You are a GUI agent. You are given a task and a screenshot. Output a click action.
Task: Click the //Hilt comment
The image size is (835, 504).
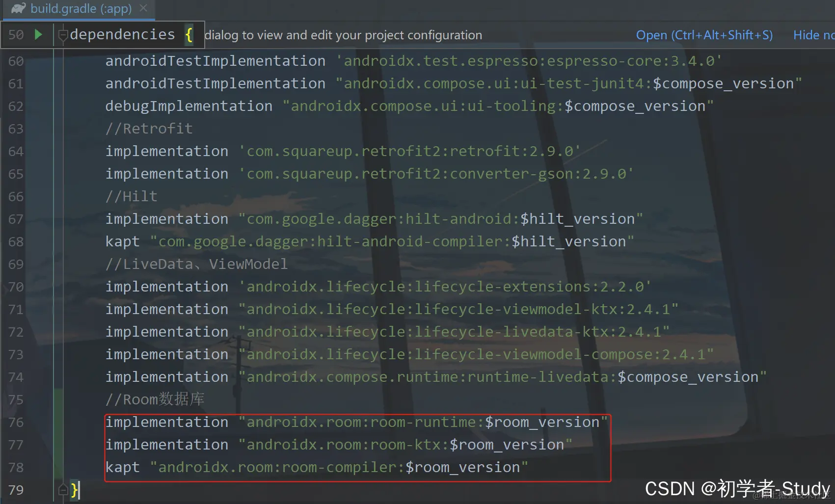(x=132, y=196)
